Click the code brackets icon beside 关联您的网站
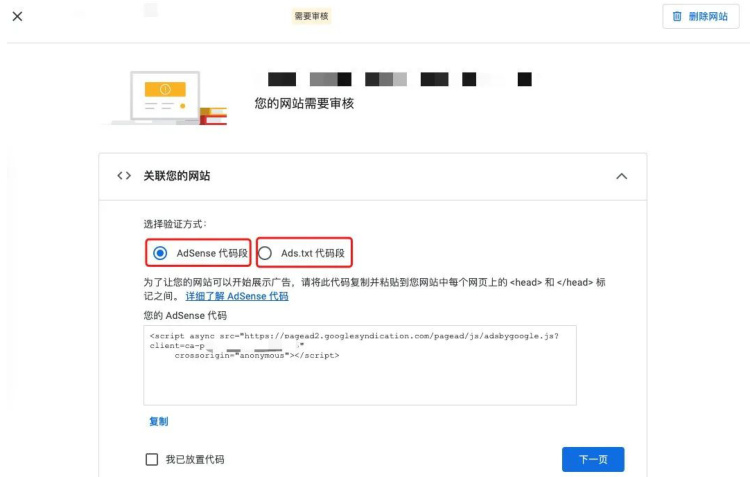750x477 pixels. (x=124, y=176)
